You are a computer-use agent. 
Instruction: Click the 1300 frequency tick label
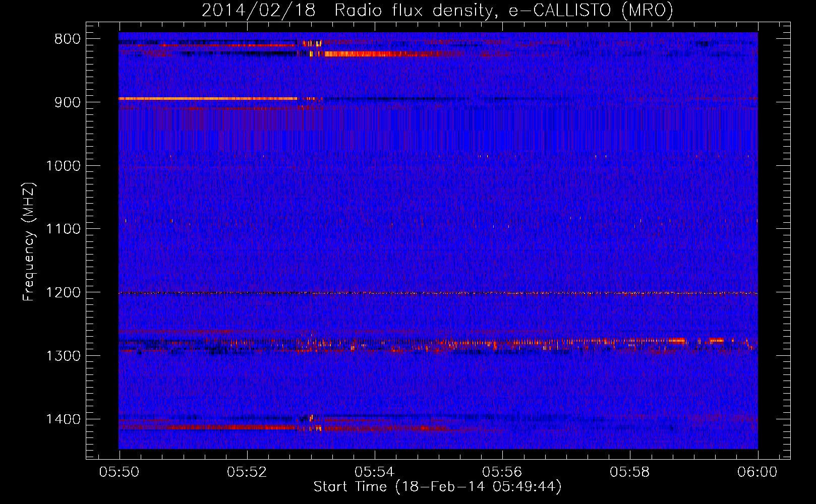point(64,356)
